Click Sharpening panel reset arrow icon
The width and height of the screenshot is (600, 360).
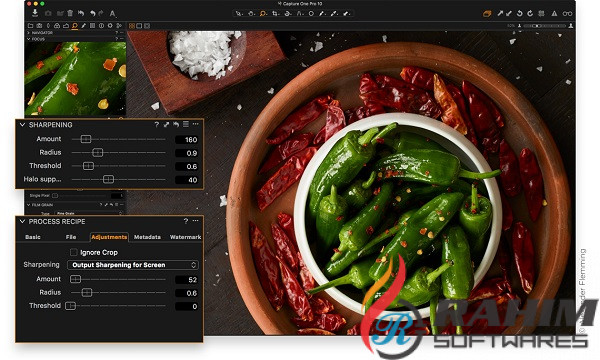point(176,124)
